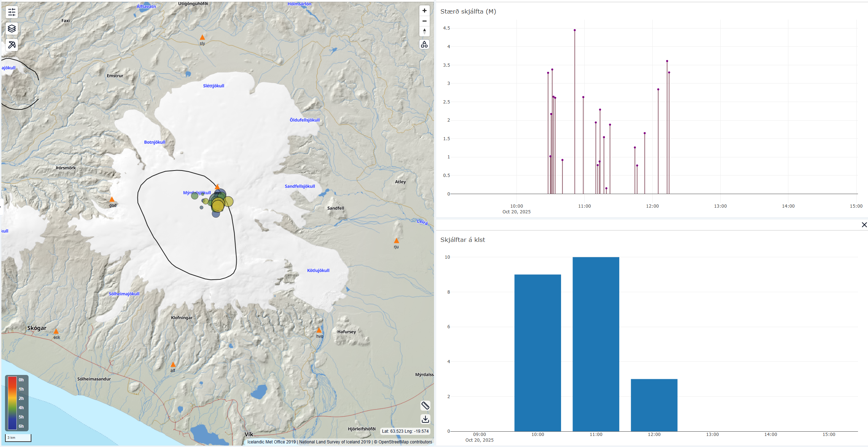
Task: Open the shapes legend icon
Action: (x=424, y=45)
